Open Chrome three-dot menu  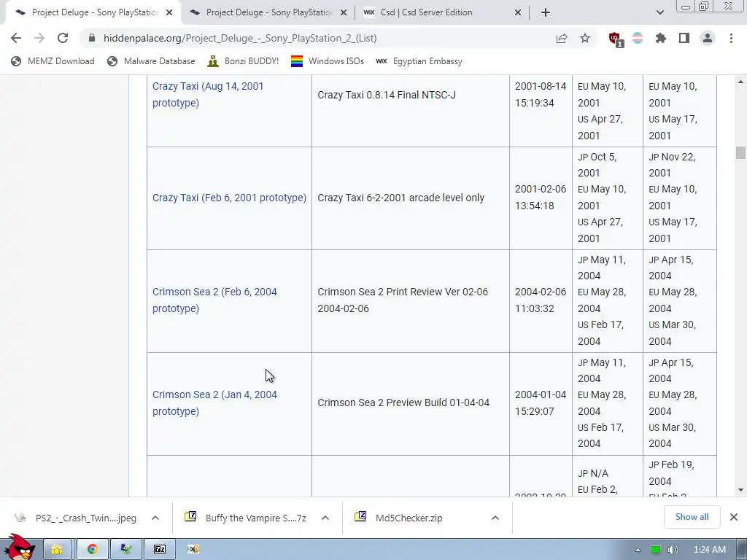pos(731,38)
